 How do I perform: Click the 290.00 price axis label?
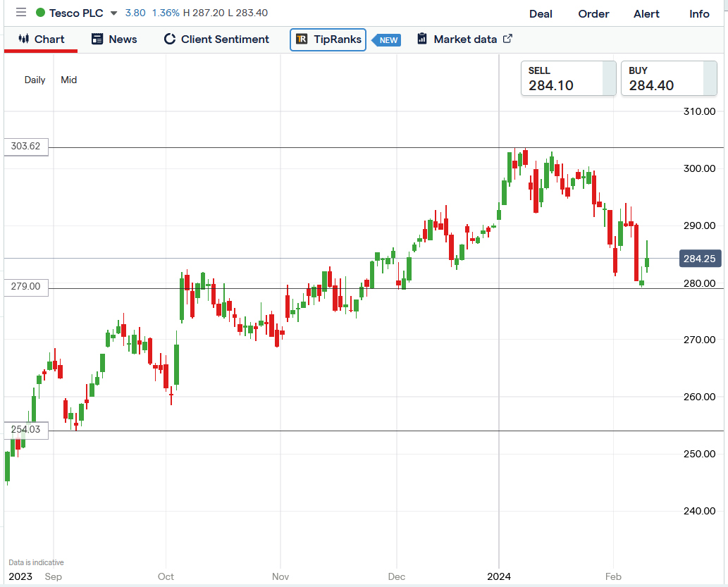(699, 225)
